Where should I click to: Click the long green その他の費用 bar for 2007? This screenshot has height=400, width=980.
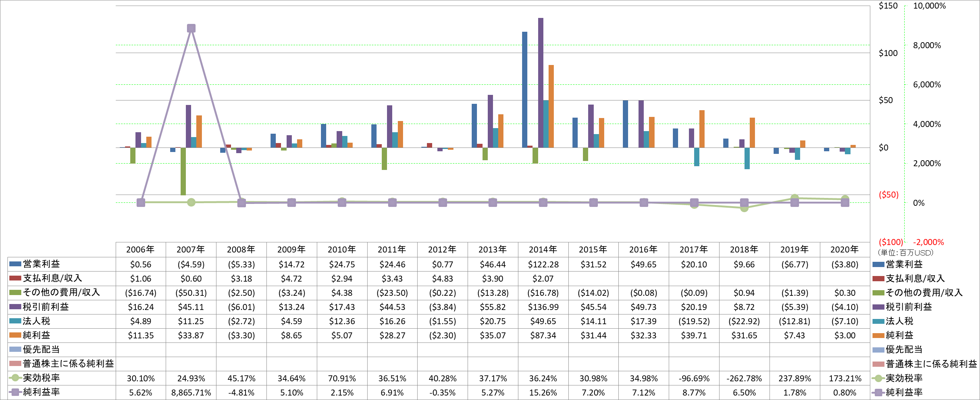[x=183, y=171]
